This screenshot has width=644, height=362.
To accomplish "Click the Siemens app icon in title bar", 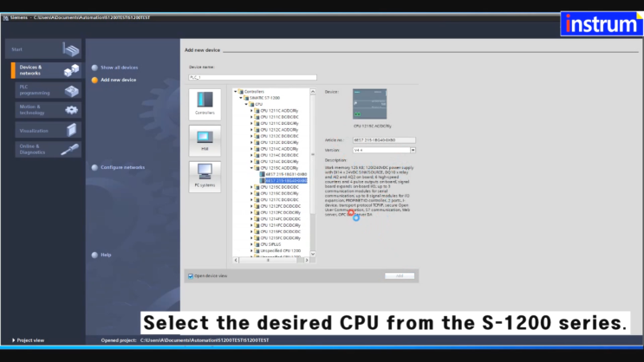I will tap(6, 17).
